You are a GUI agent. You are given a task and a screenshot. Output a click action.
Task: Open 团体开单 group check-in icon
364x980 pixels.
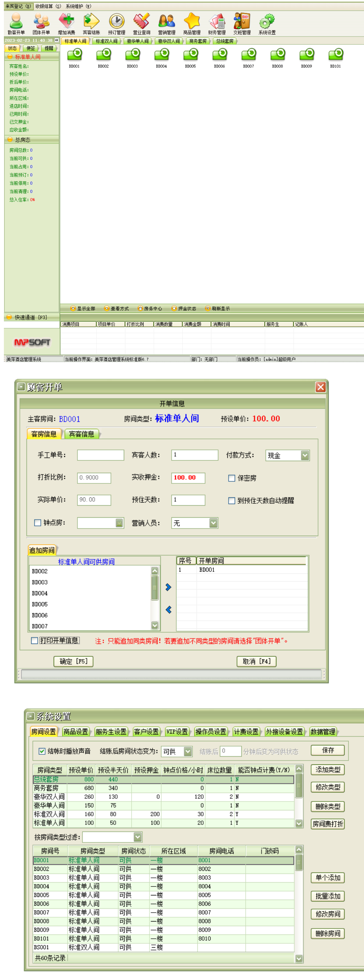(x=41, y=21)
